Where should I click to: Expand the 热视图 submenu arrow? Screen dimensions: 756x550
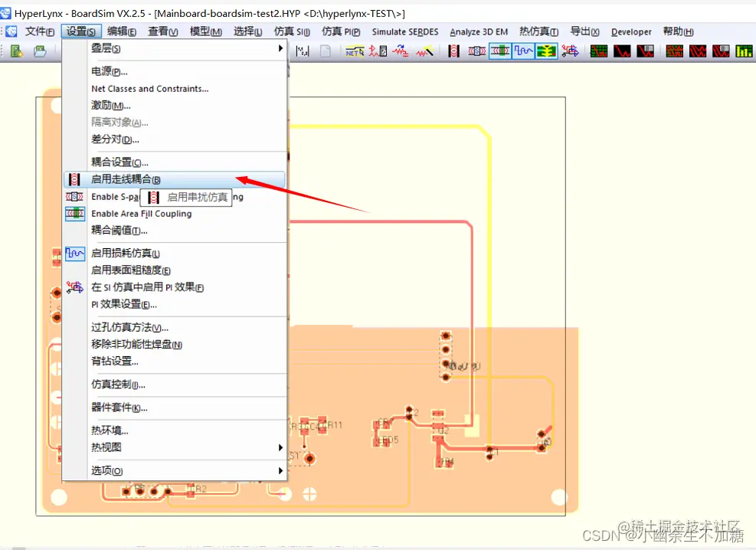[280, 446]
